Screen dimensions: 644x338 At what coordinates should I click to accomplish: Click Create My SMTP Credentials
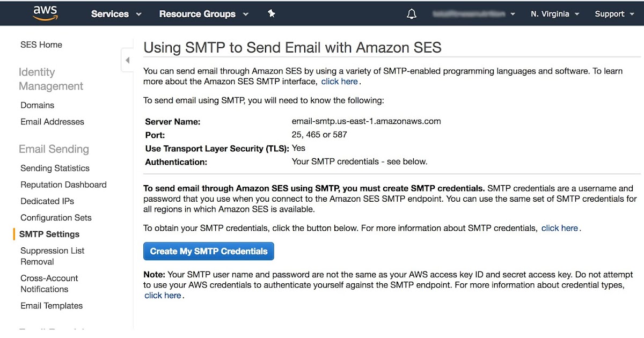(x=208, y=251)
